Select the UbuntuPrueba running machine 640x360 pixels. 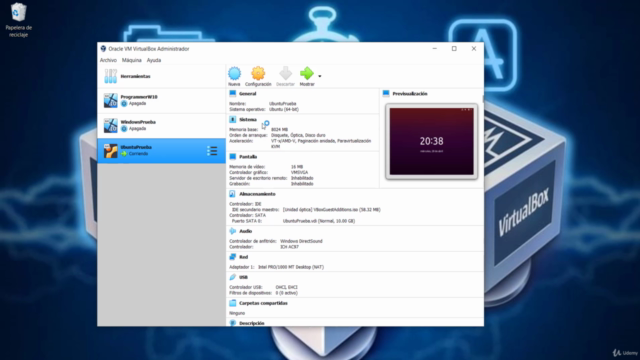(161, 151)
